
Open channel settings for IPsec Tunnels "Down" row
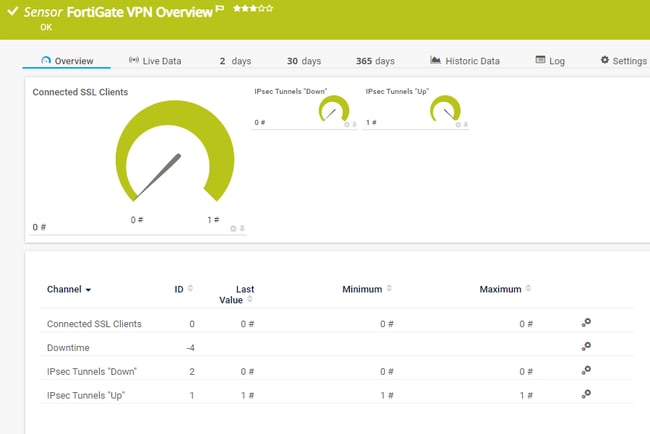click(586, 370)
